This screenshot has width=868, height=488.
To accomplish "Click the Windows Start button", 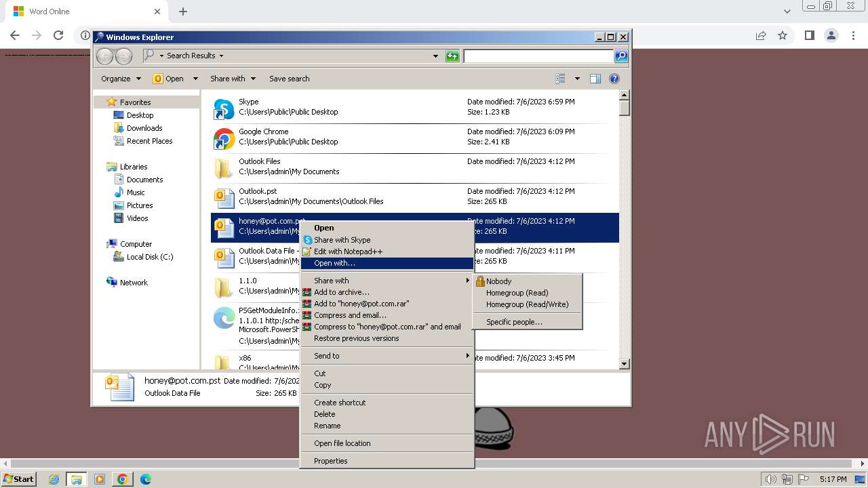I will click(x=19, y=479).
